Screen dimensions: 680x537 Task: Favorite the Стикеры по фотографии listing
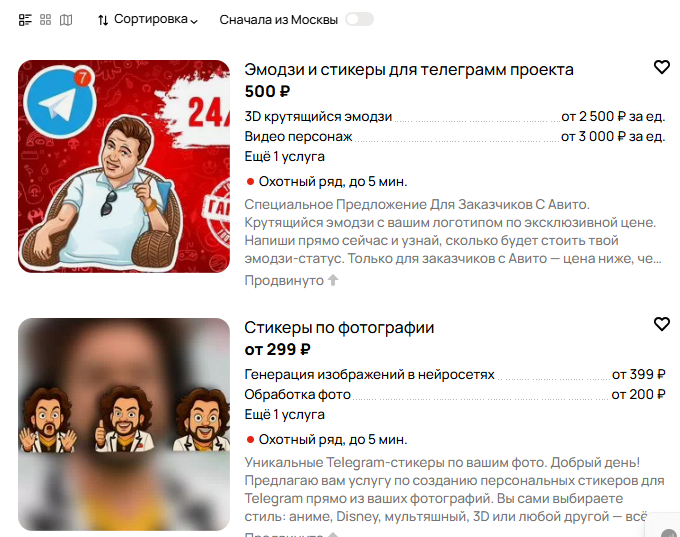662,324
